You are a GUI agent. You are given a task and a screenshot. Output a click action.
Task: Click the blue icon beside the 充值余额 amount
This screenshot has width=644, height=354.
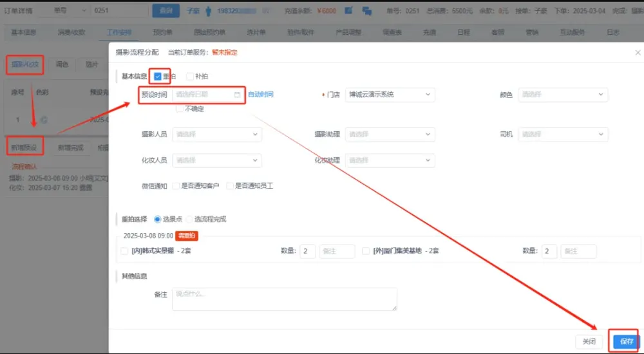[x=348, y=11]
